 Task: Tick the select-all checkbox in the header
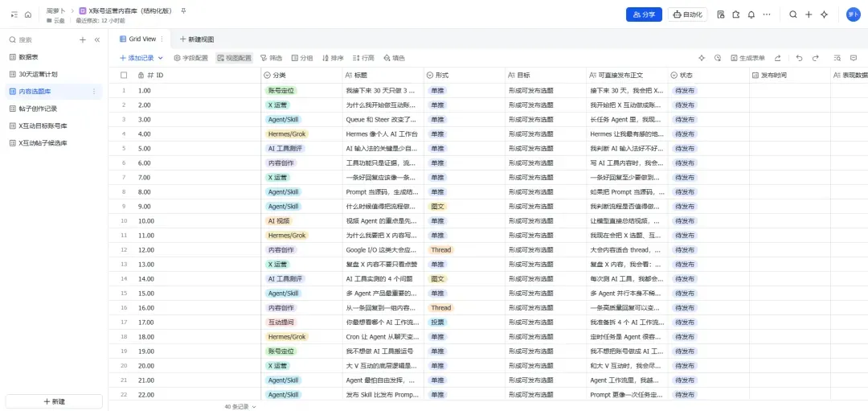pyautogui.click(x=124, y=75)
